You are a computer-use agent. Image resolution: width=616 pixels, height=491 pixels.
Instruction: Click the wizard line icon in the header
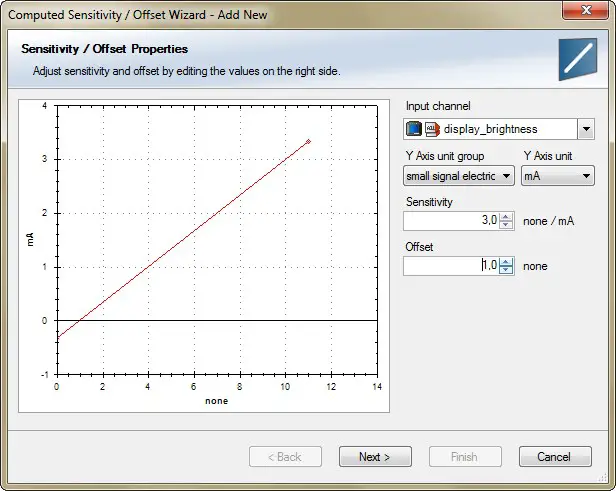(578, 59)
